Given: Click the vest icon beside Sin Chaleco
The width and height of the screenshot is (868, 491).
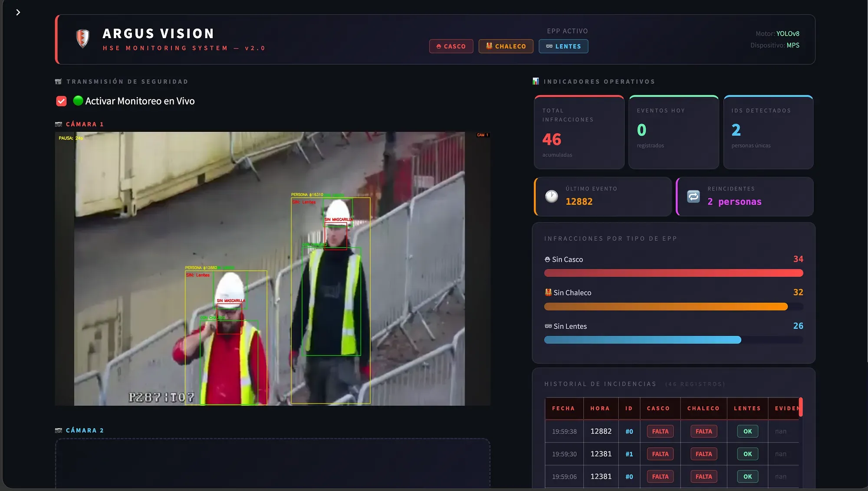Looking at the screenshot, I should [x=548, y=292].
